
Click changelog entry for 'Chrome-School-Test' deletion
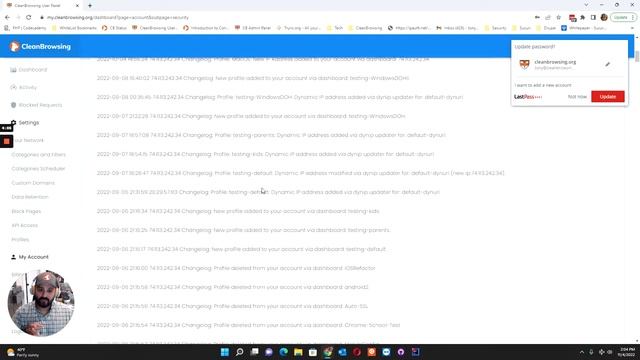(x=248, y=325)
